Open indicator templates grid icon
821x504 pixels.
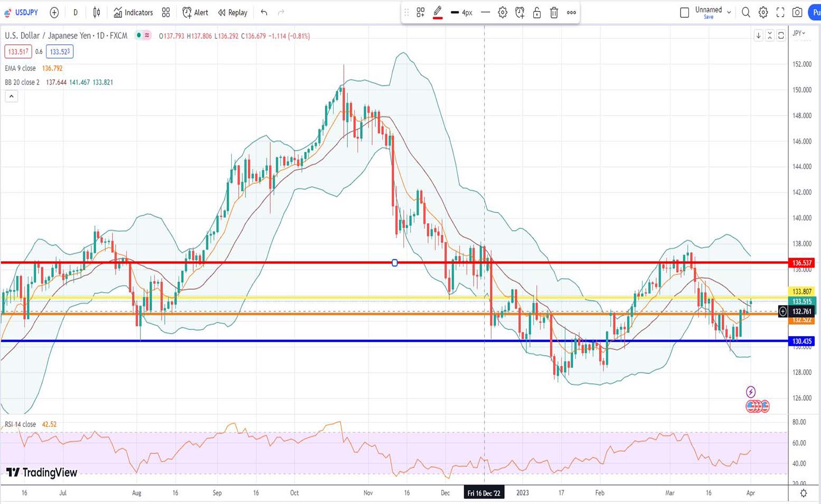click(x=166, y=12)
